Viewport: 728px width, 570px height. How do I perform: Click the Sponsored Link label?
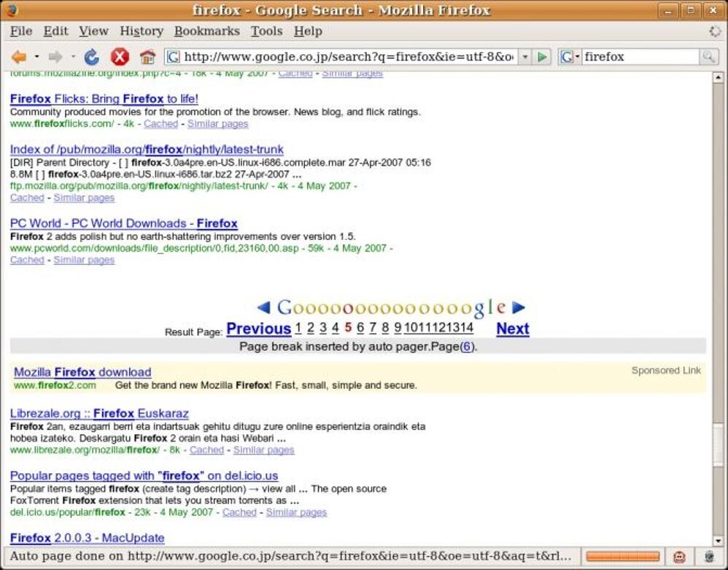click(x=666, y=371)
